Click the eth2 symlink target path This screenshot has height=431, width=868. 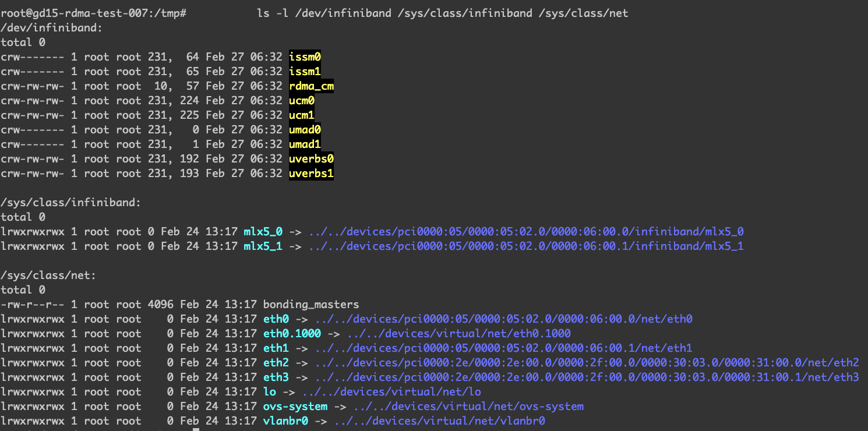587,363
